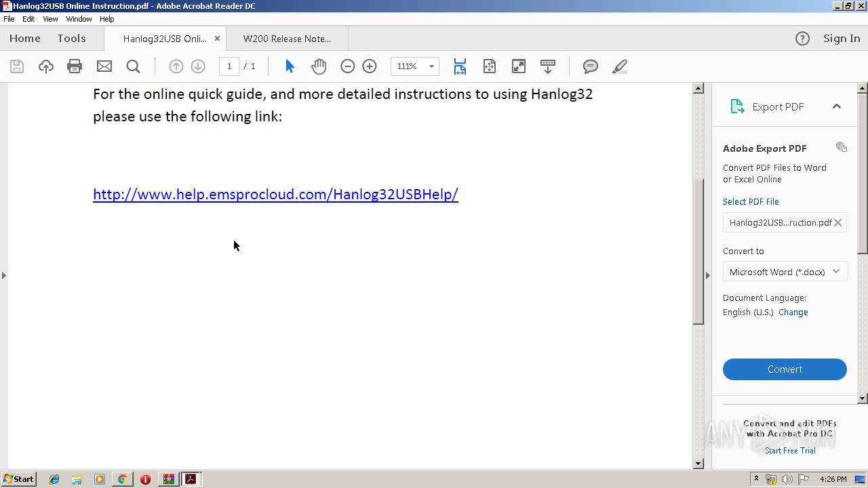Image resolution: width=868 pixels, height=488 pixels.
Task: Switch to the Tools tab
Action: [x=71, y=39]
